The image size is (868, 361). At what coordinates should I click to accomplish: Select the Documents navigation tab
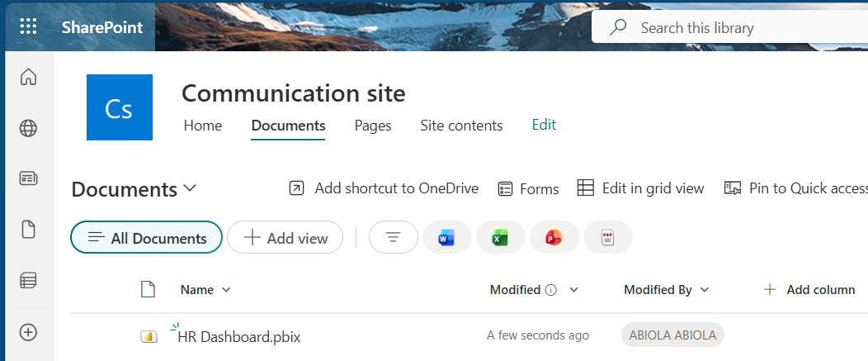pyautogui.click(x=288, y=126)
